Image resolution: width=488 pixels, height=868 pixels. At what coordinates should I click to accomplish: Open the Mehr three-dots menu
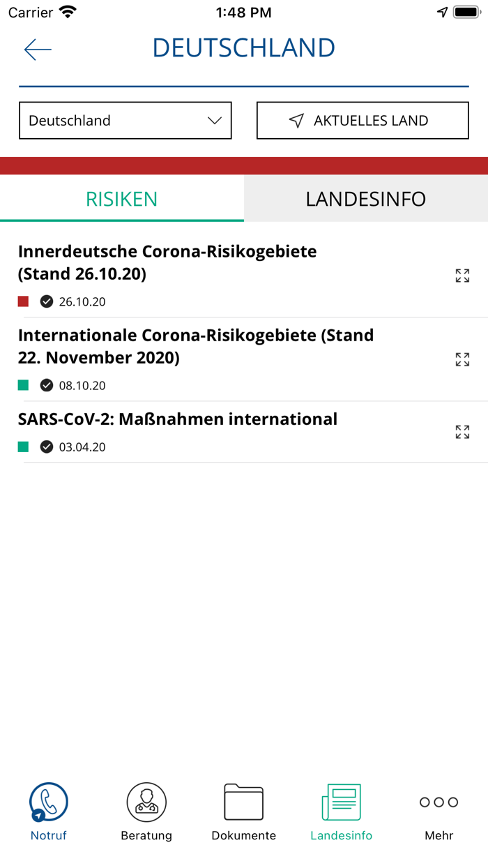point(439,802)
